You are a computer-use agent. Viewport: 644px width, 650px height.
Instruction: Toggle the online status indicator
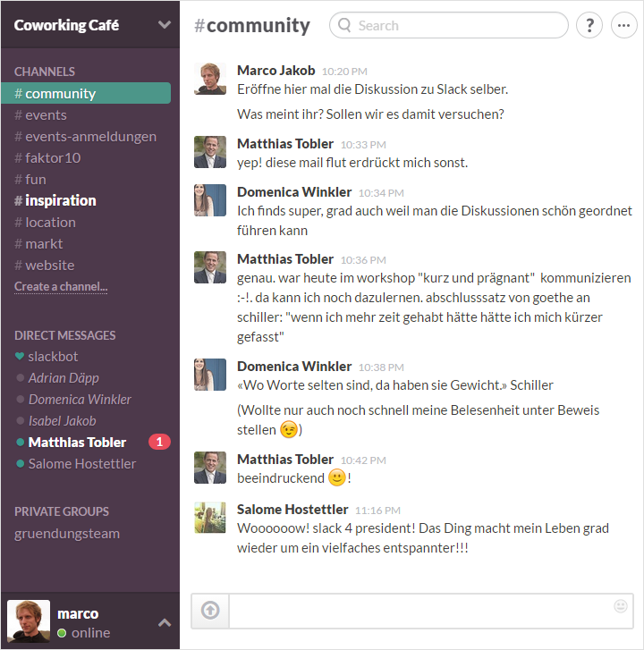tap(62, 633)
